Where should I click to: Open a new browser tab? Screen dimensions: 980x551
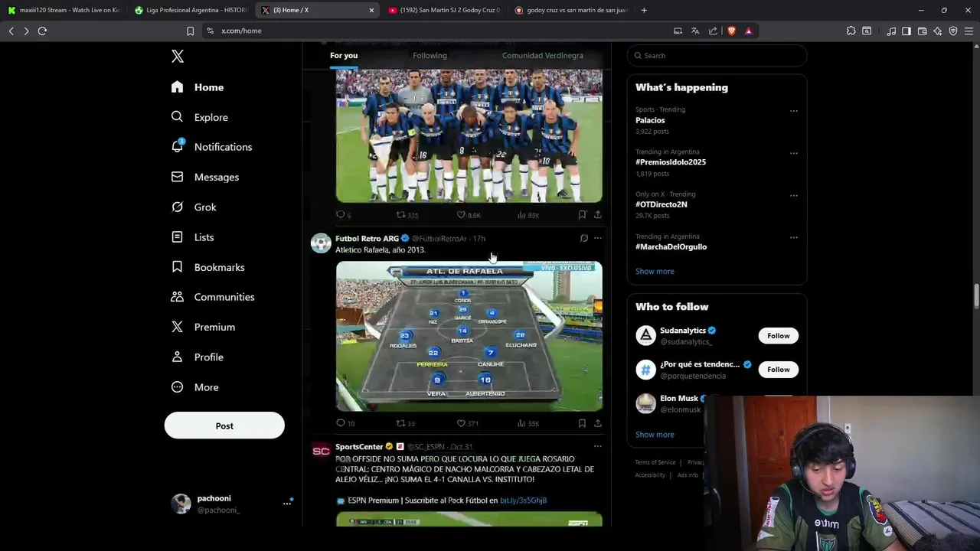(x=644, y=10)
